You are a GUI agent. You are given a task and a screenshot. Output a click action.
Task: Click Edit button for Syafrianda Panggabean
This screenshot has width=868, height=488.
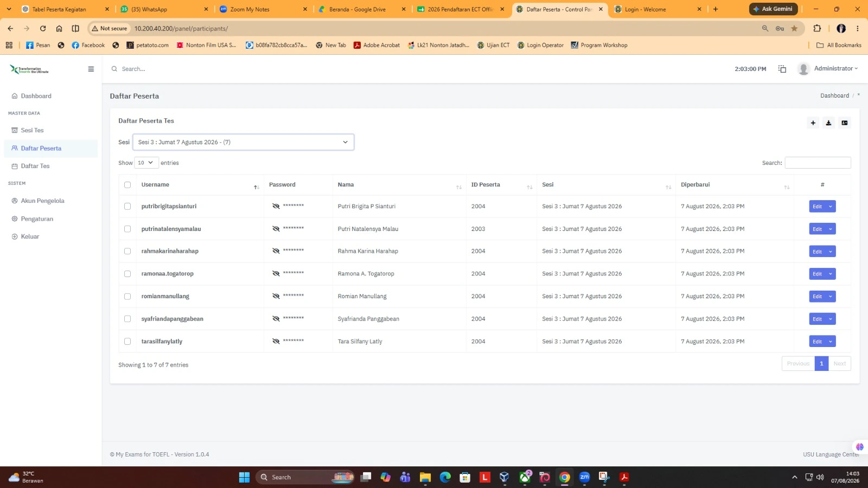click(x=817, y=319)
